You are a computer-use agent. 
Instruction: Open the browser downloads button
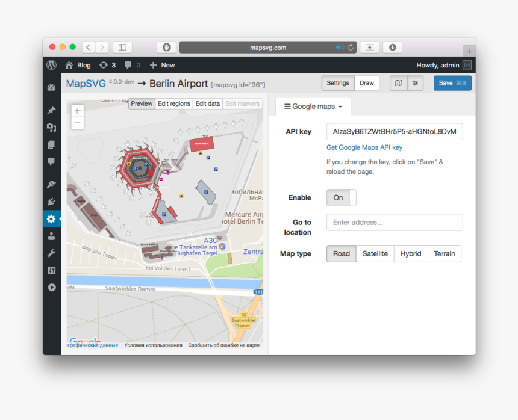393,47
